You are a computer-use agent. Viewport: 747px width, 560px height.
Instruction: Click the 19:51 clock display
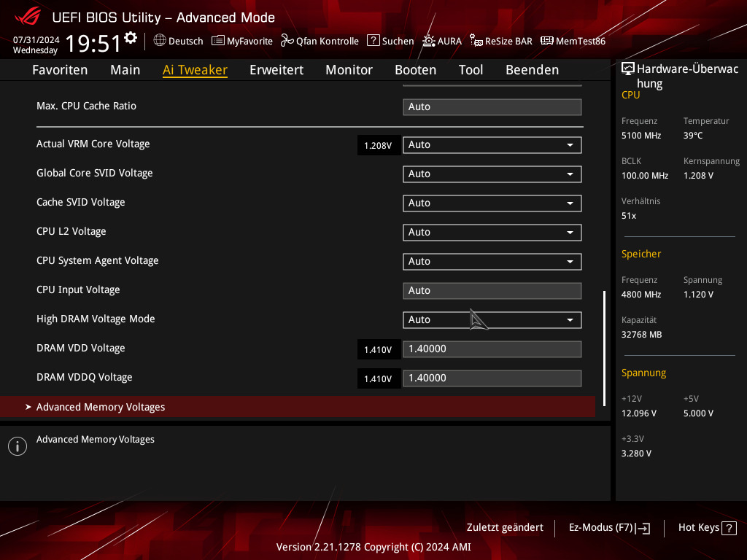pos(93,43)
